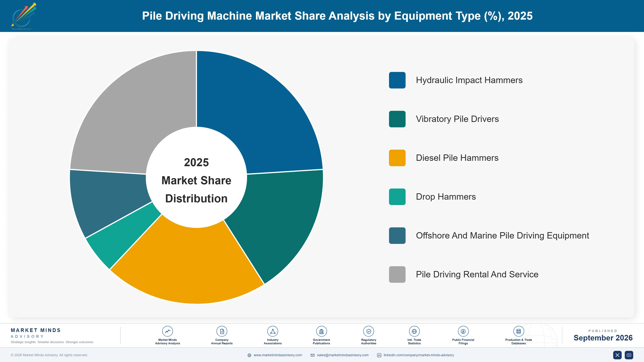
Task: Click the Company Annual Reports document icon
Action: [222, 331]
